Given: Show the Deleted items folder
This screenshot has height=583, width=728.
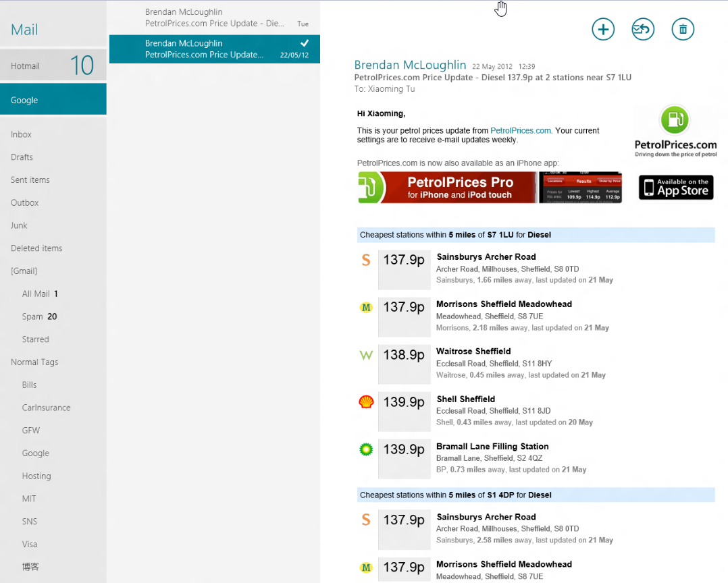Looking at the screenshot, I should pos(36,248).
